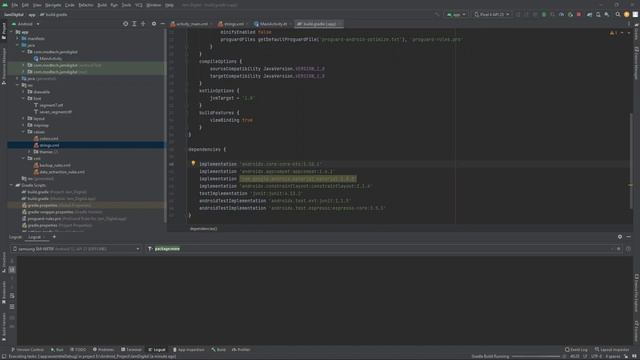
Task: Open the Run menu
Action: coord(114,5)
